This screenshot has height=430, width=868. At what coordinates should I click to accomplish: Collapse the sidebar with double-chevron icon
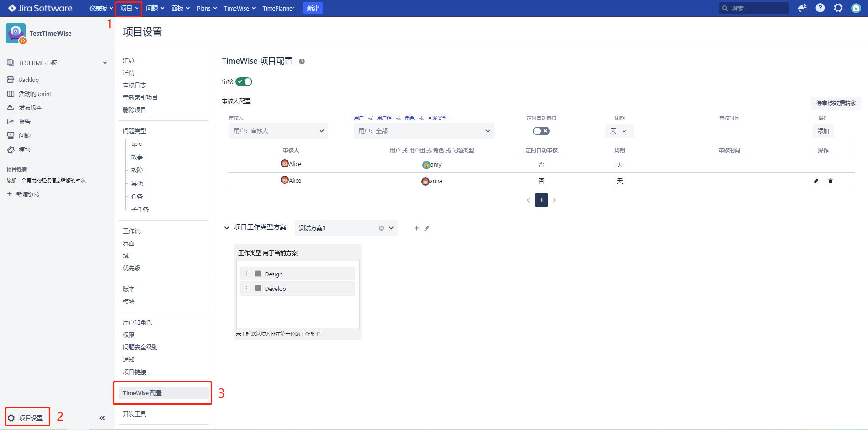coord(102,418)
